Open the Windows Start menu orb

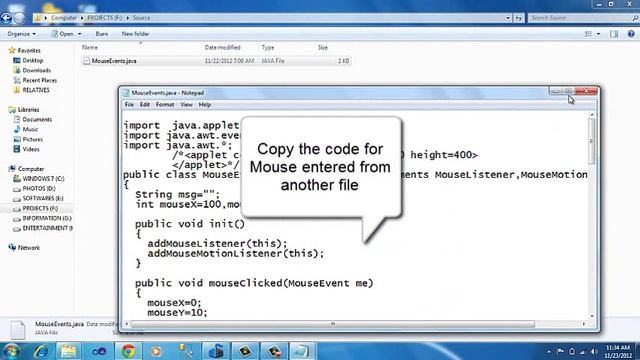11,351
